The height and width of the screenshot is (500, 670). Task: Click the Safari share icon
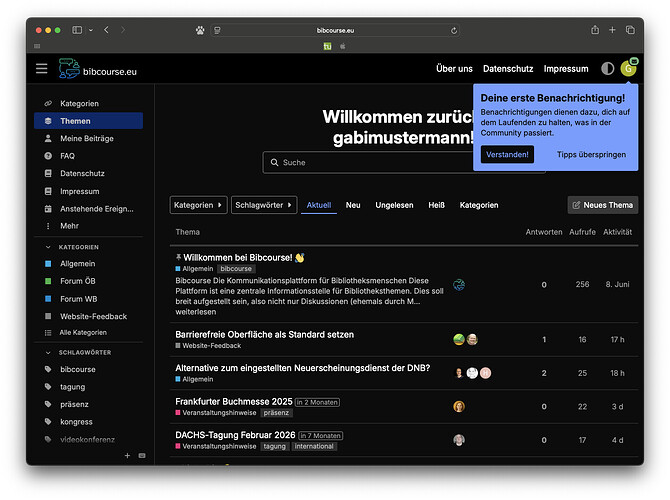595,30
